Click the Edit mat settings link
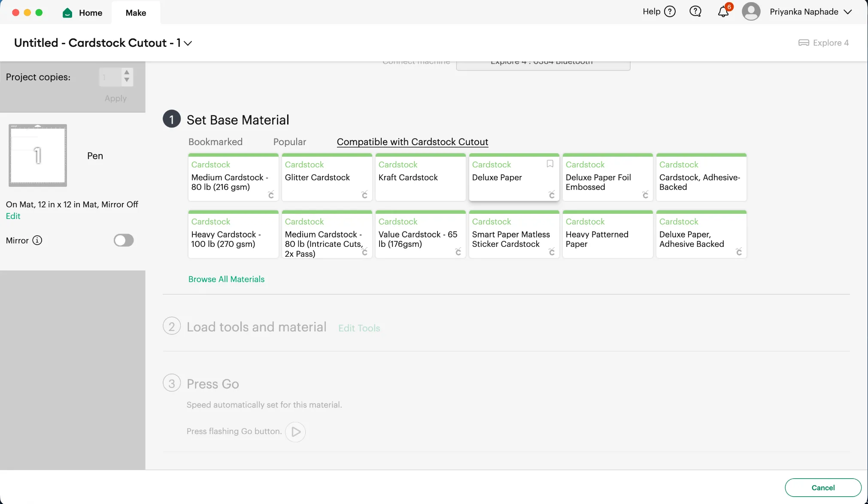The width and height of the screenshot is (868, 504). 13,216
